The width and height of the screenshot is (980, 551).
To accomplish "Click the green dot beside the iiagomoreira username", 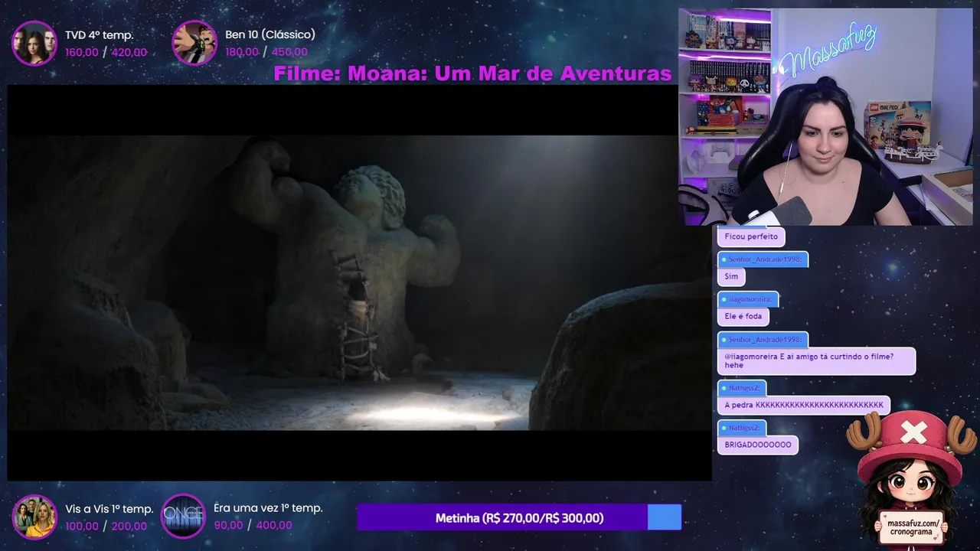I will 724,299.
